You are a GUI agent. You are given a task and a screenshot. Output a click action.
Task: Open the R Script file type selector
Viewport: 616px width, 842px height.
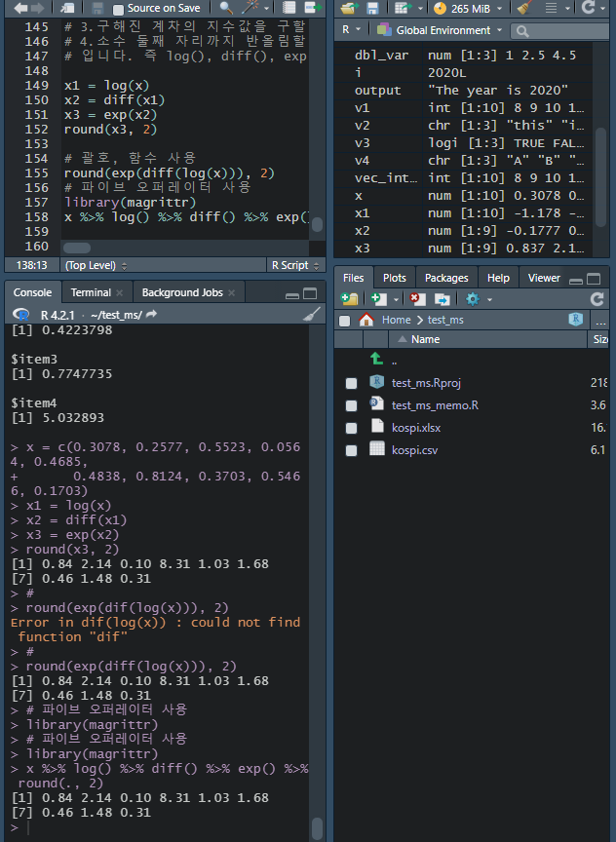pos(295,265)
